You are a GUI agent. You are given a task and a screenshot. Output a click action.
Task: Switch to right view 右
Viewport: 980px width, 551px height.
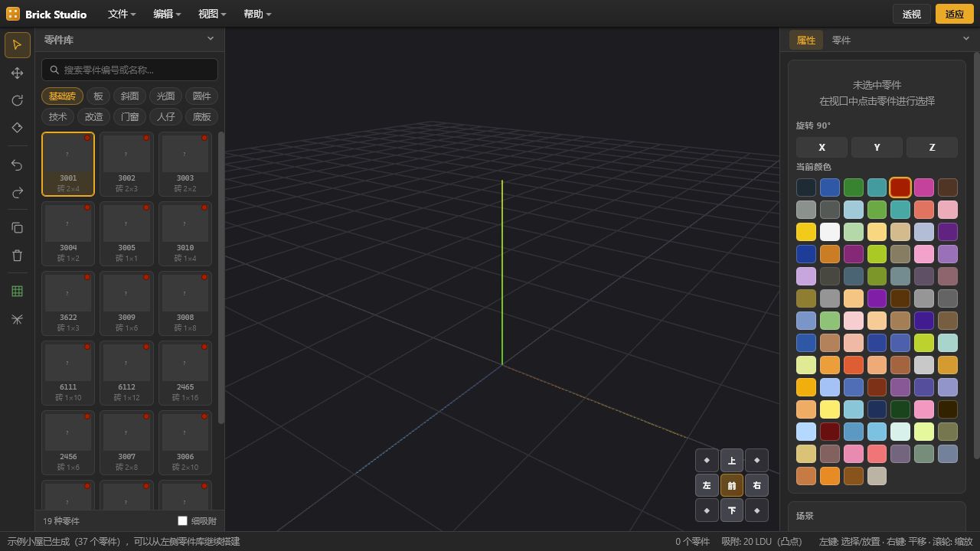756,485
